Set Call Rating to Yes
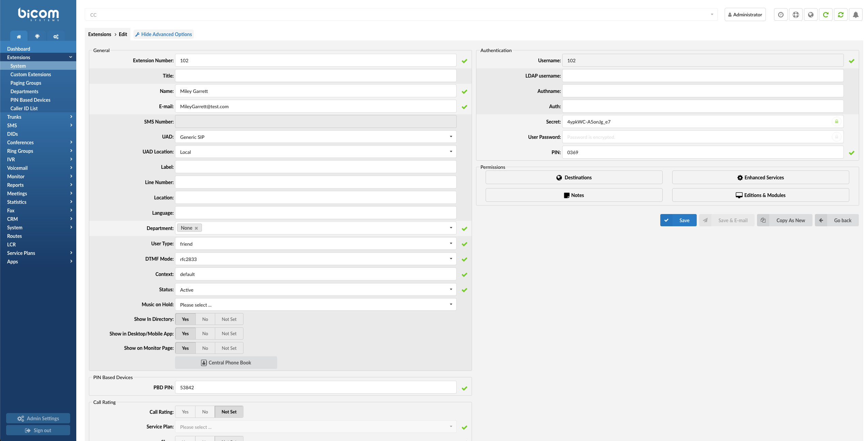Image resolution: width=868 pixels, height=441 pixels. [185, 412]
